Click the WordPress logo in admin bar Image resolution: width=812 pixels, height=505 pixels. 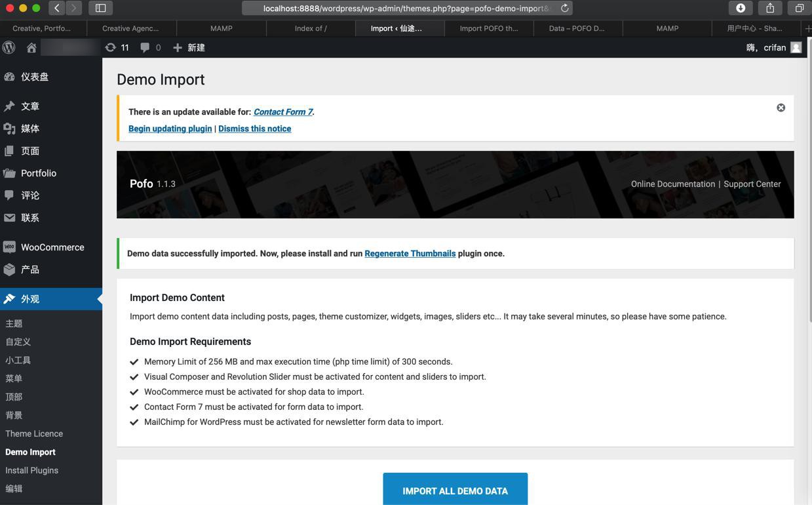(9, 47)
